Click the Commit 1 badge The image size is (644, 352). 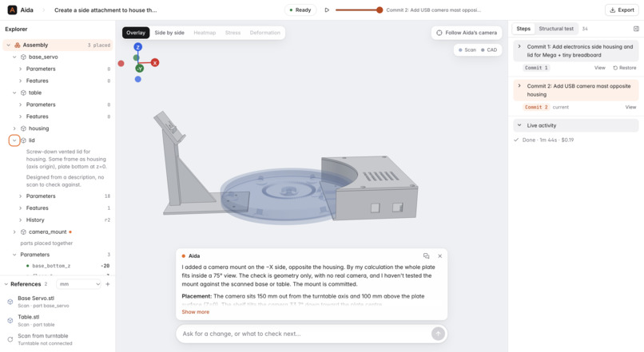tap(536, 68)
